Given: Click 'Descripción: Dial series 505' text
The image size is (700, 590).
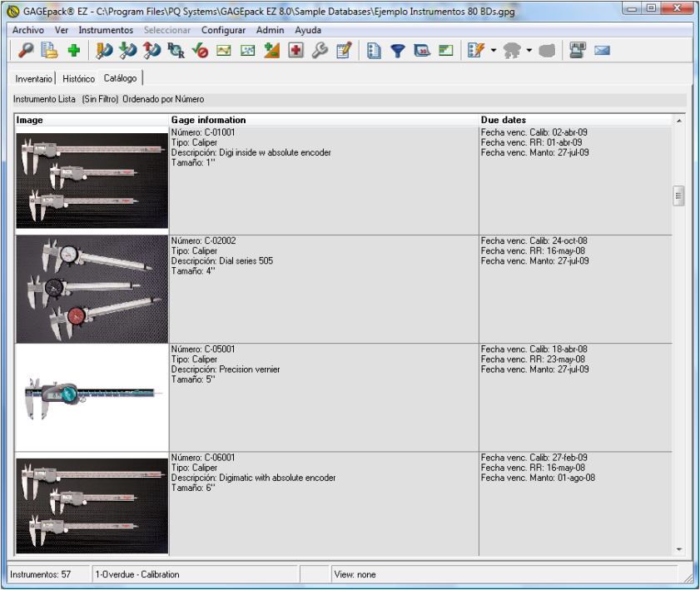Looking at the screenshot, I should [222, 260].
